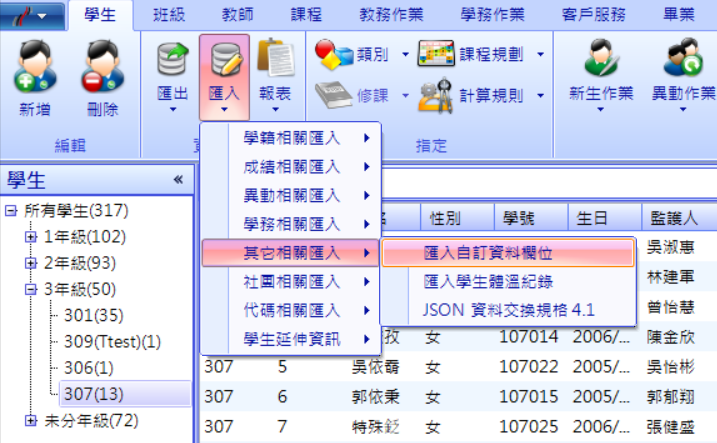Select the student row 郭依秉

pos(459,396)
